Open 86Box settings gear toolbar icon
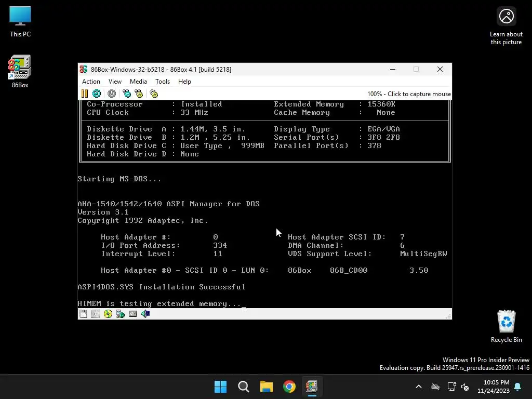Viewport: 532px width, 399px height. click(x=154, y=94)
